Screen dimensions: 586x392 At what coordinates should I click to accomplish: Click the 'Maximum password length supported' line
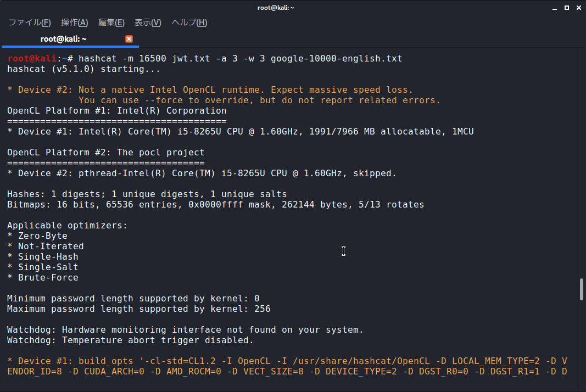click(138, 309)
